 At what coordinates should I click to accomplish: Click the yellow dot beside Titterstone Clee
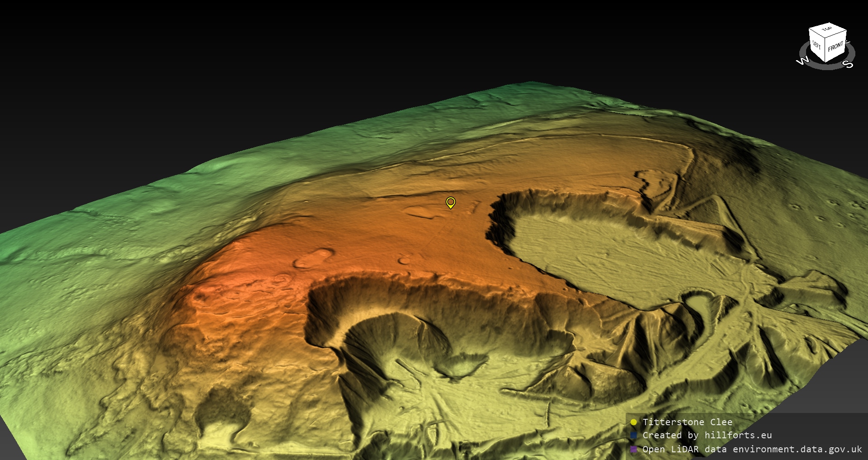633,422
